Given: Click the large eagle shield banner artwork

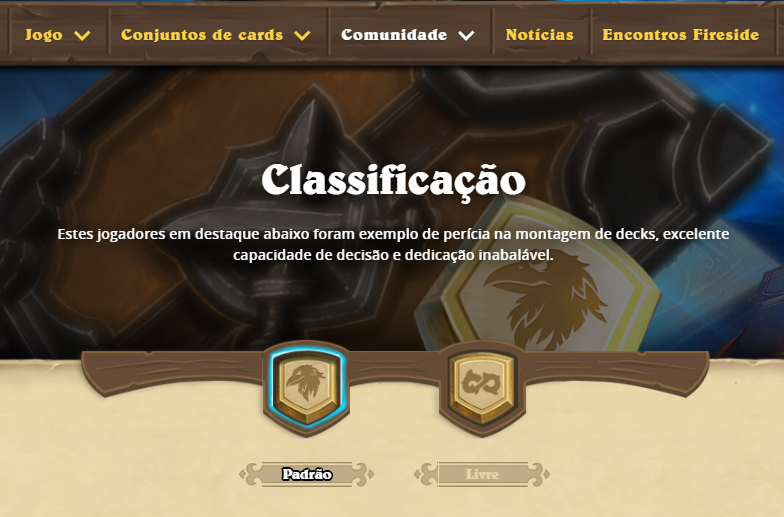Looking at the screenshot, I should pyautogui.click(x=540, y=280).
